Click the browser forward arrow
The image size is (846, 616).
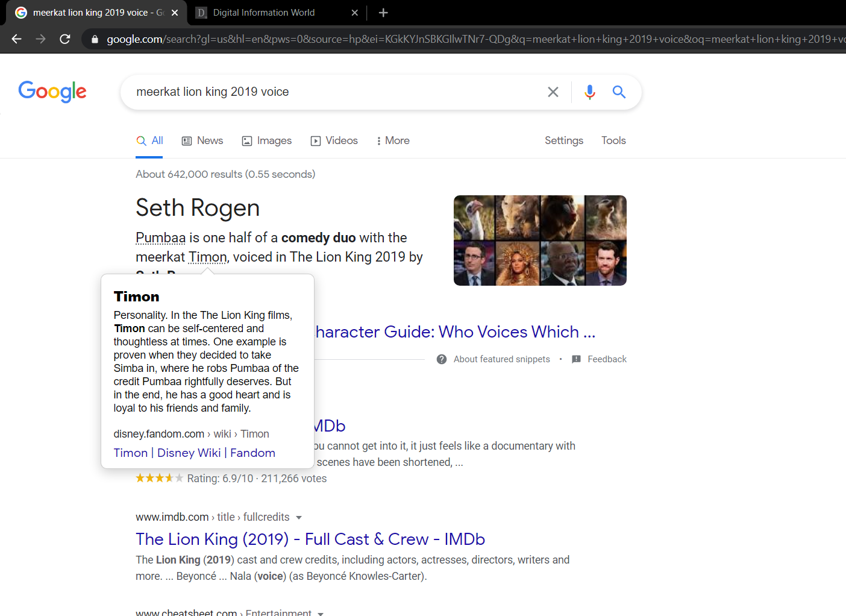[x=41, y=39]
